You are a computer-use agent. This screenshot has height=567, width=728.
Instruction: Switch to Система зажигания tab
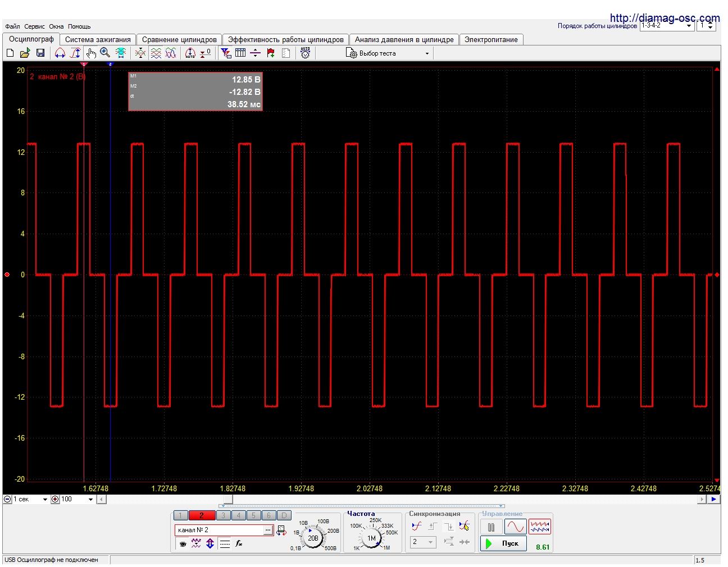point(98,39)
